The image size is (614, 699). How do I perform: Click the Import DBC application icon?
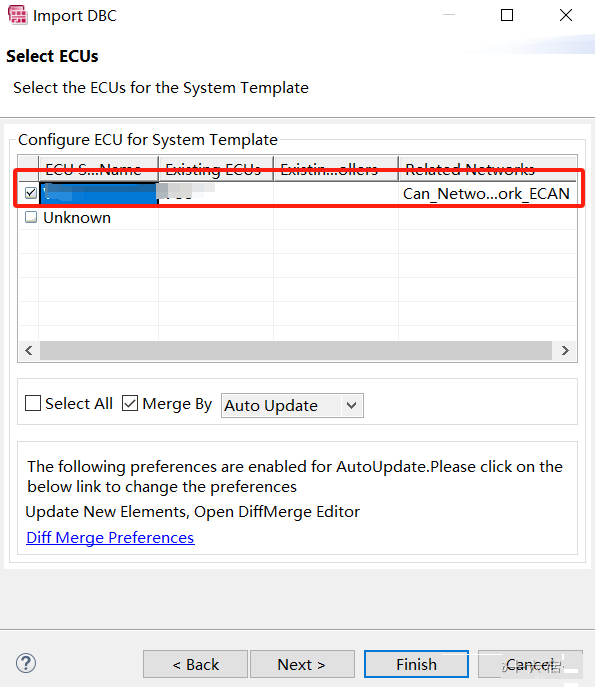(17, 15)
